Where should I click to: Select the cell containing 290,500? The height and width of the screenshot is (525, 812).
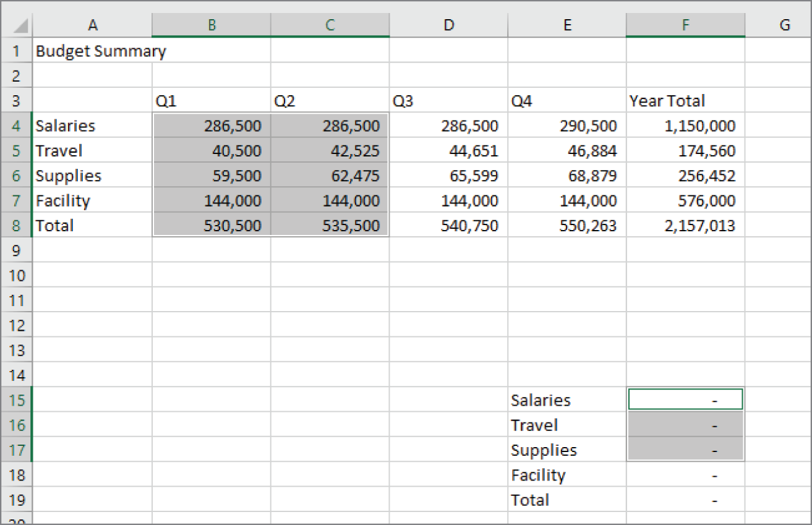[x=567, y=126]
